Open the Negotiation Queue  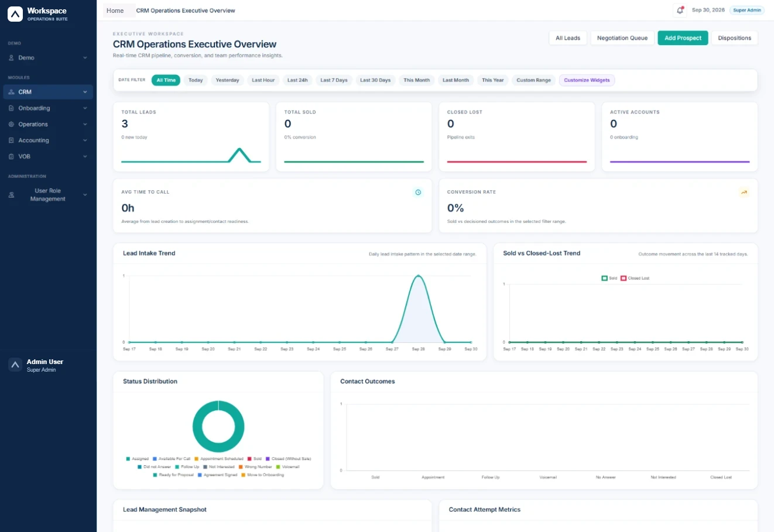point(622,38)
